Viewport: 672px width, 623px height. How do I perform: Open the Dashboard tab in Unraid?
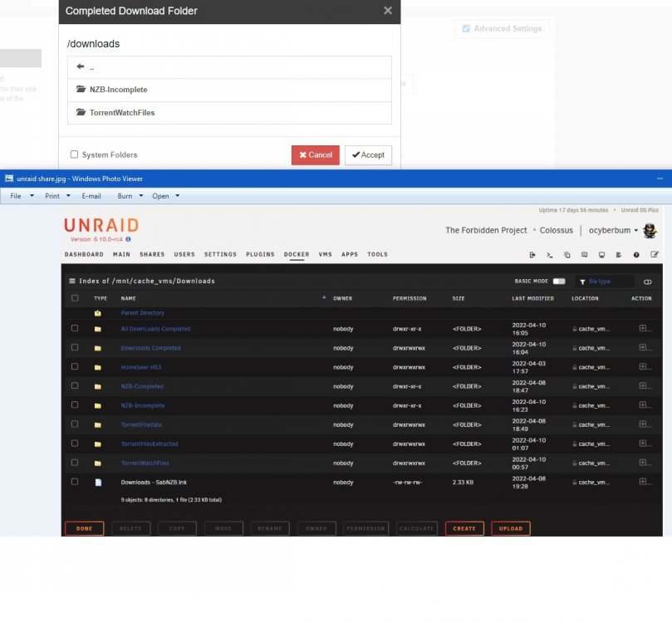84,254
